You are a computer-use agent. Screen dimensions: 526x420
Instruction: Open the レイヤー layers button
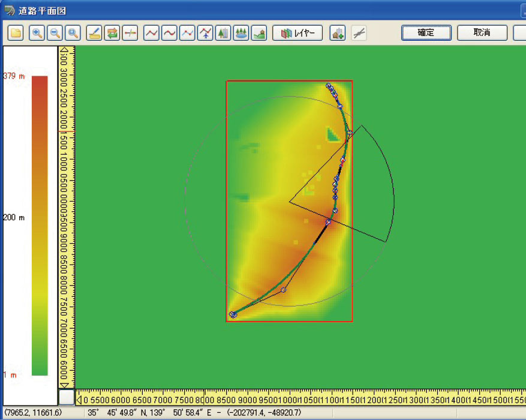click(x=297, y=33)
